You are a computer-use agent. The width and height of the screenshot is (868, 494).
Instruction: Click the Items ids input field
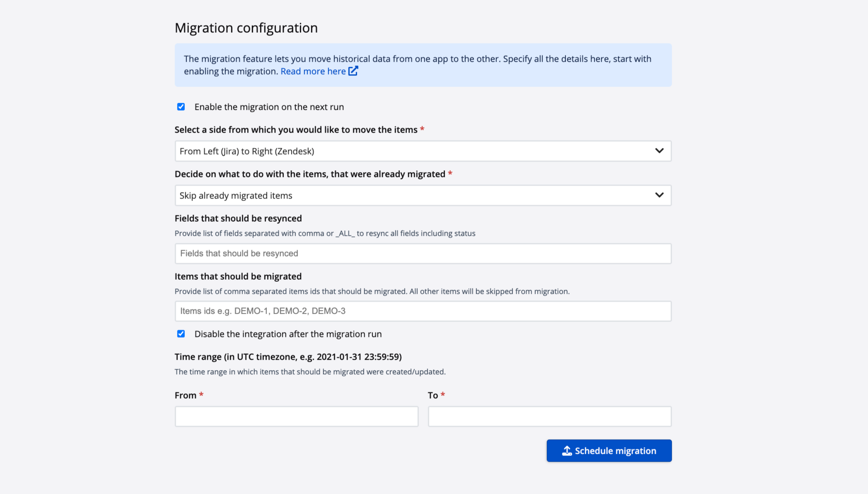point(423,311)
